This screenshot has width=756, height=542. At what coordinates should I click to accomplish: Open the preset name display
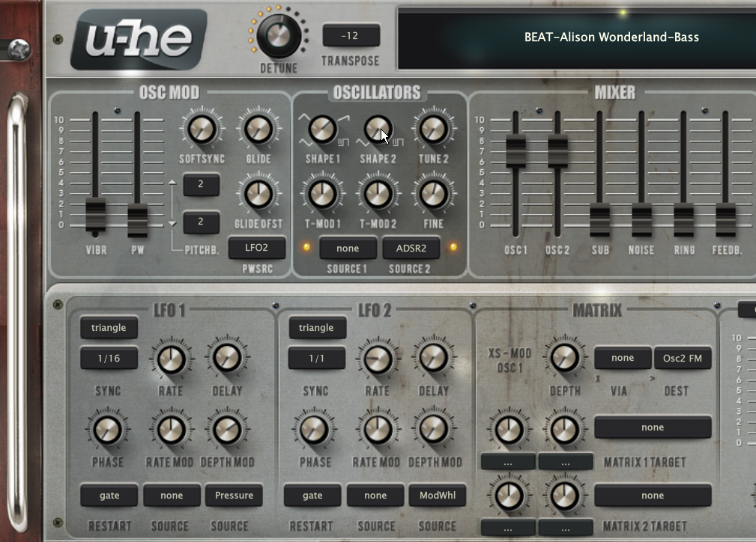pos(611,37)
